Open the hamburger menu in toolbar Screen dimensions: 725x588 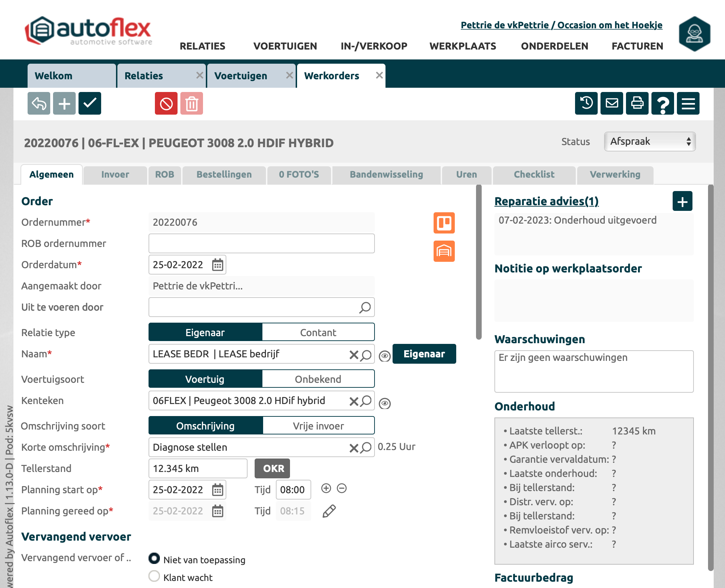pos(688,103)
